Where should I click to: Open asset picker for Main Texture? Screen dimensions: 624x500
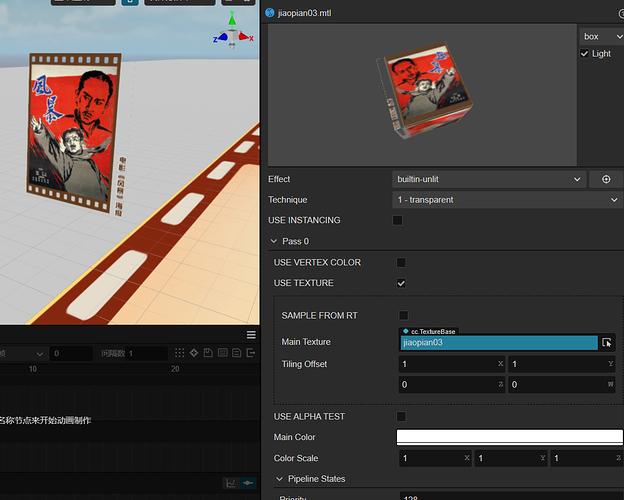point(606,342)
